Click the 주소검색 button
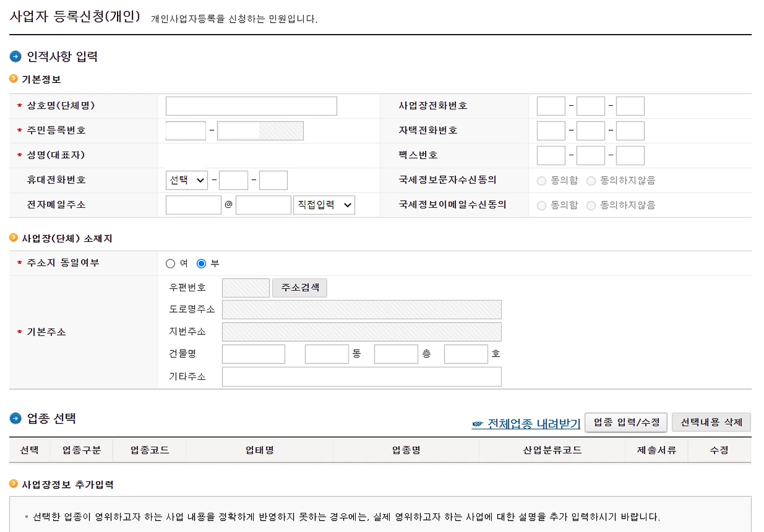 point(300,287)
